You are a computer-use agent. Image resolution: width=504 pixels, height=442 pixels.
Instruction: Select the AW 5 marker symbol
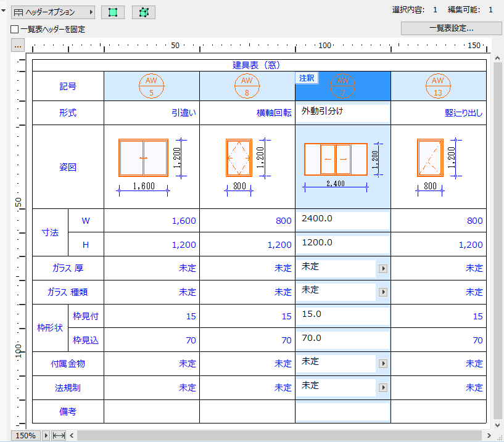(x=151, y=86)
